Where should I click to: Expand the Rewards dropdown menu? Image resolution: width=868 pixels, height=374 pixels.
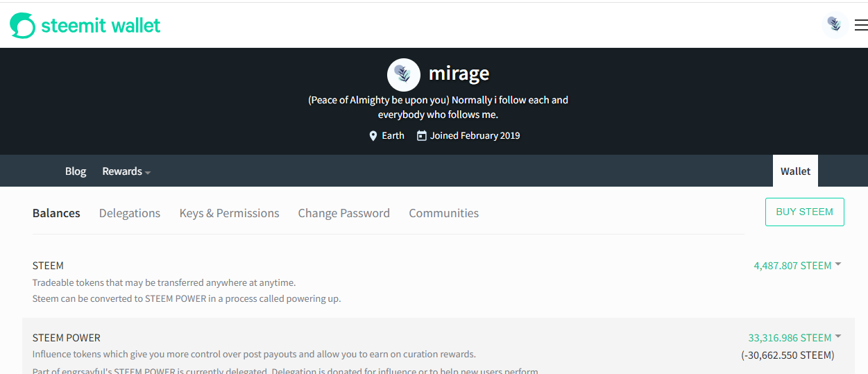click(x=126, y=171)
